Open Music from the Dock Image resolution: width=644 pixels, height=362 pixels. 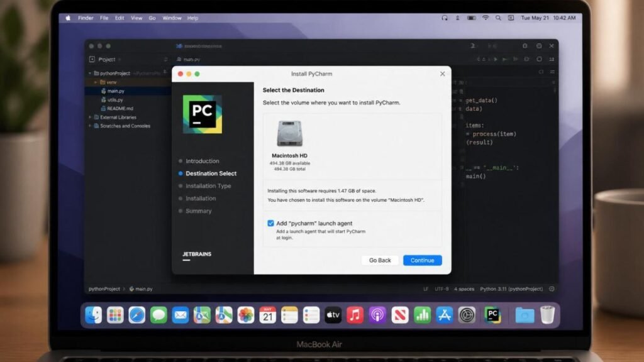[x=355, y=315]
